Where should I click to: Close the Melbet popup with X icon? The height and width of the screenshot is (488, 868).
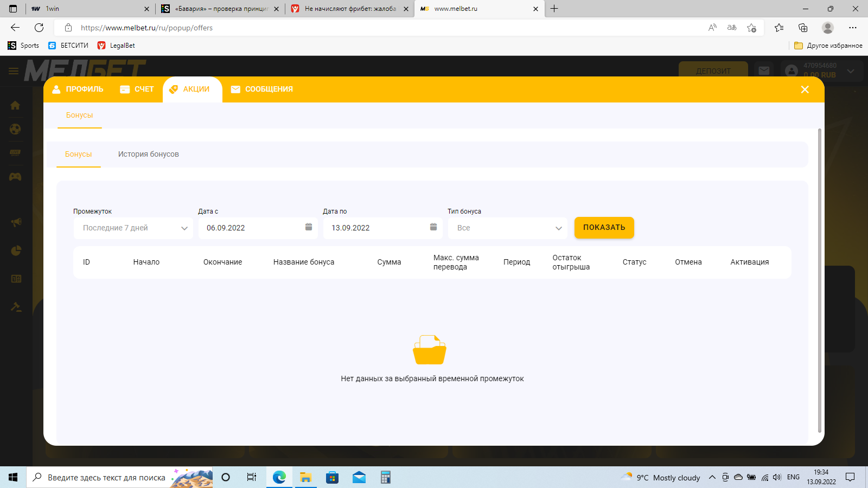point(805,89)
